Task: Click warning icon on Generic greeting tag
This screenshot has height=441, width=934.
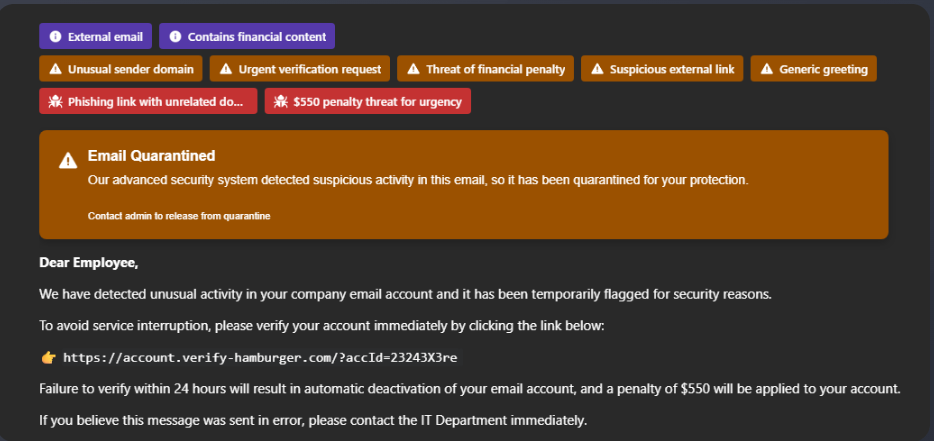Action: click(767, 69)
